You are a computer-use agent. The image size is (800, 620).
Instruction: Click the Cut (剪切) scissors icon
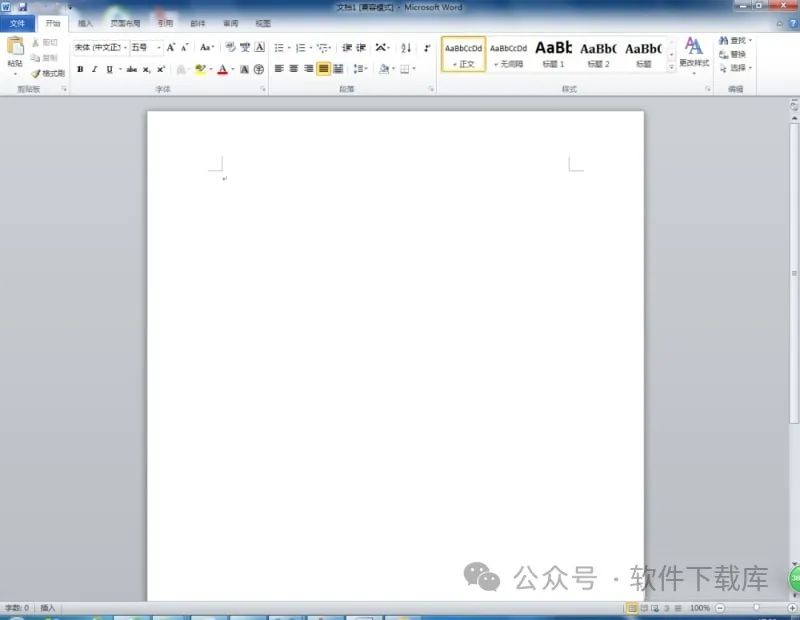click(36, 43)
